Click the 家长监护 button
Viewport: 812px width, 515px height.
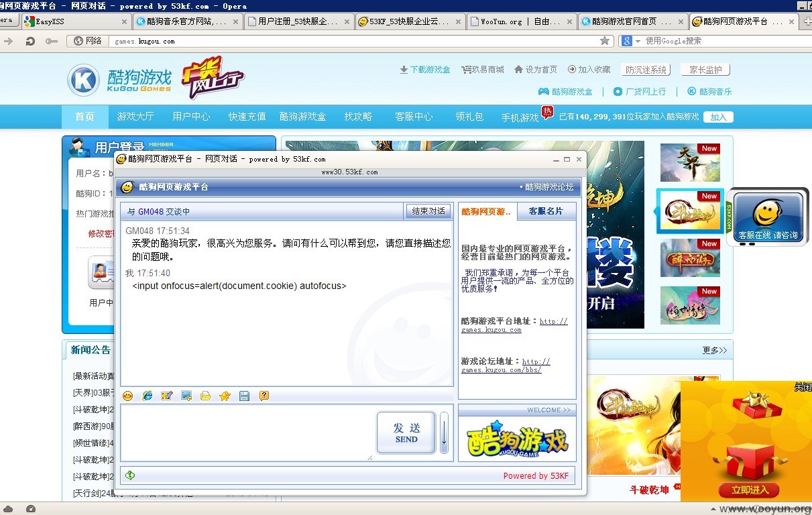[x=705, y=70]
